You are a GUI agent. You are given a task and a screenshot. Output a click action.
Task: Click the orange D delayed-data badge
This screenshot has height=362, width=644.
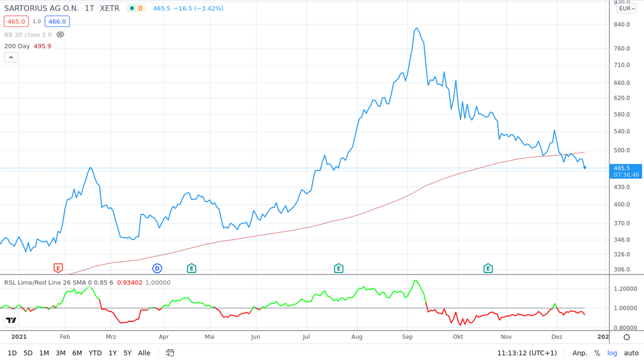pos(141,8)
